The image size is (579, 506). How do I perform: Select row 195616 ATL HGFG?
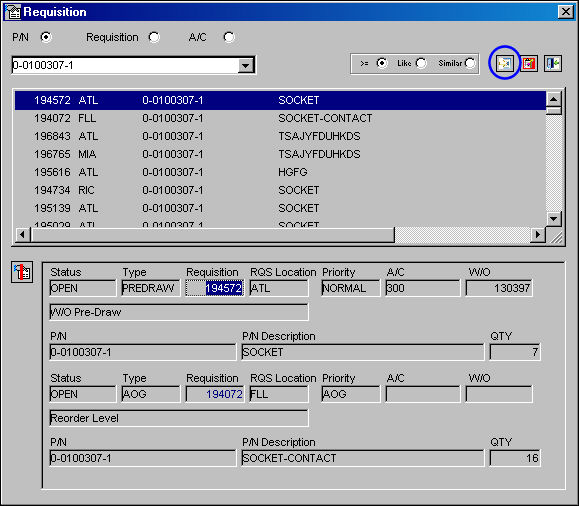tap(280, 172)
